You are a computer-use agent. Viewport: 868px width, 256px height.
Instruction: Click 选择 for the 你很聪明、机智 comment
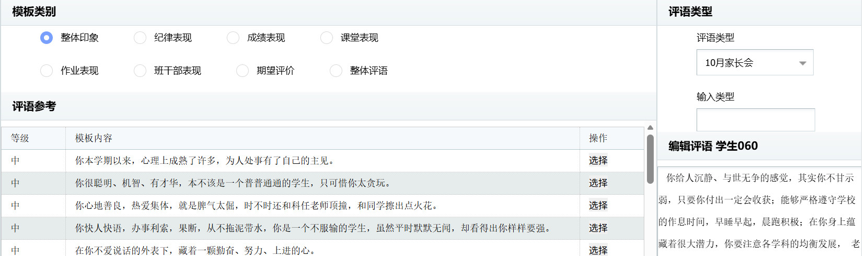(x=598, y=183)
